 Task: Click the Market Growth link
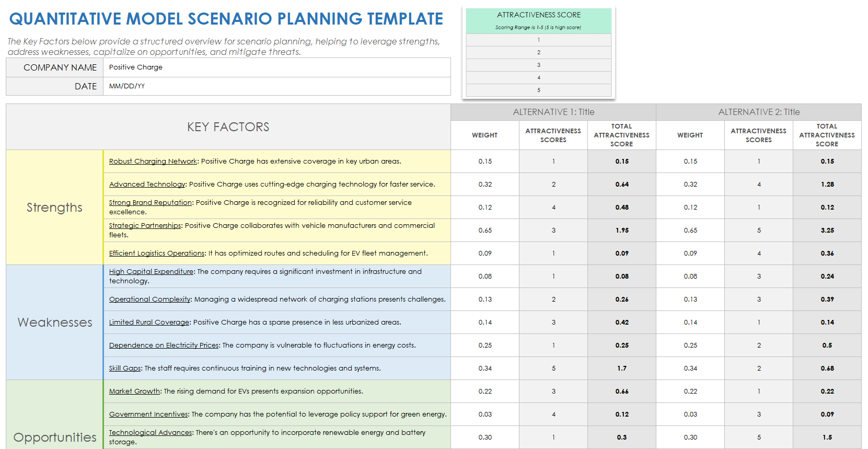[x=134, y=392]
